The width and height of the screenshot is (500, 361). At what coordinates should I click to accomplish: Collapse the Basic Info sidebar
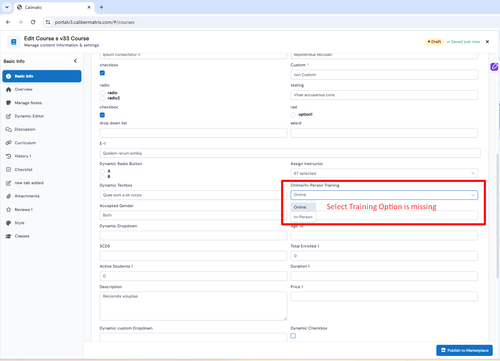point(75,61)
